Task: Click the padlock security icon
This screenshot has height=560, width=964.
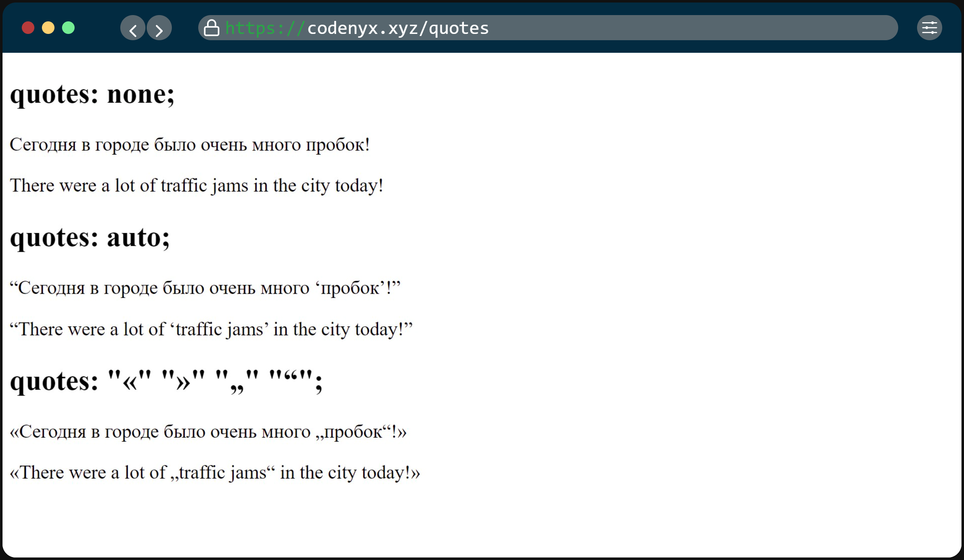Action: click(x=211, y=28)
